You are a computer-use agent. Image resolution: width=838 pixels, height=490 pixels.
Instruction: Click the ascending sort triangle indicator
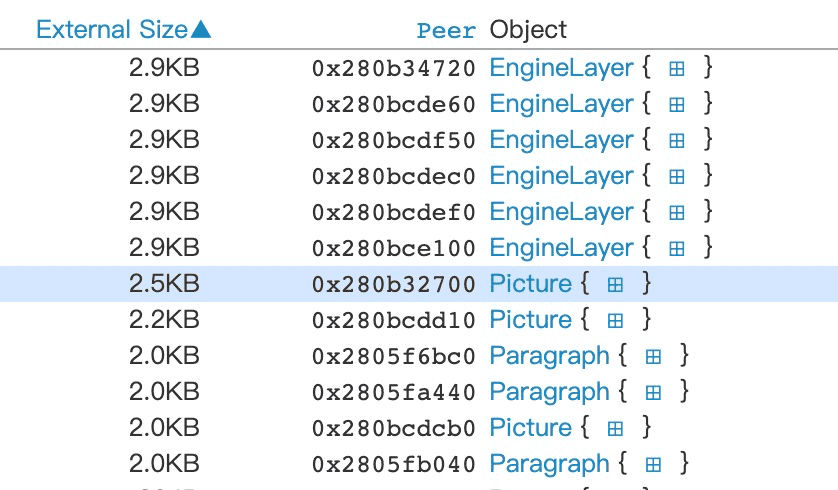pyautogui.click(x=201, y=29)
